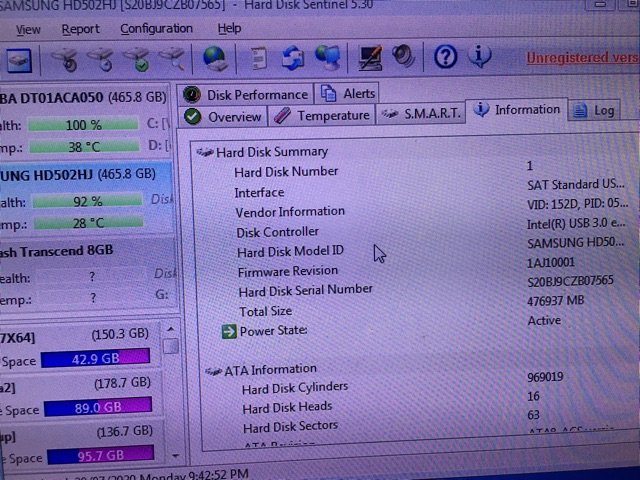Image resolution: width=640 pixels, height=480 pixels.
Task: Click the info 'i' toolbar icon
Action: pos(481,57)
